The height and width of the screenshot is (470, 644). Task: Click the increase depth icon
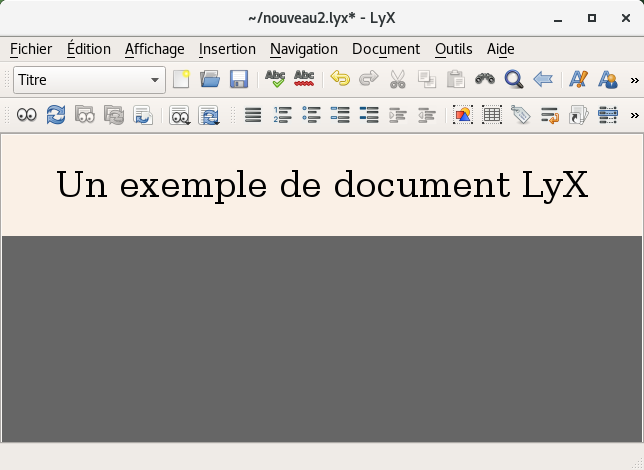click(x=398, y=115)
